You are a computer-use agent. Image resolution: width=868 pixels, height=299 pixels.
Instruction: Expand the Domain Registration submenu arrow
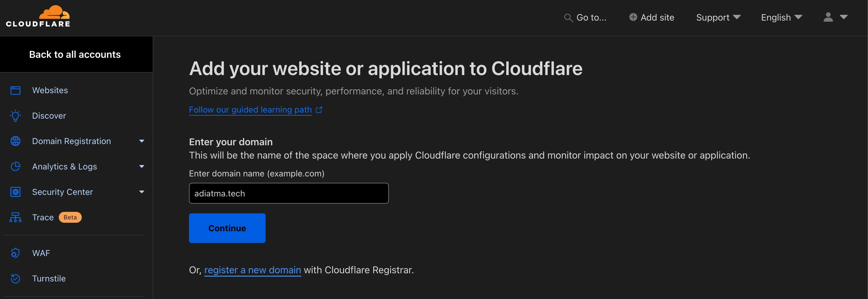[x=142, y=141]
